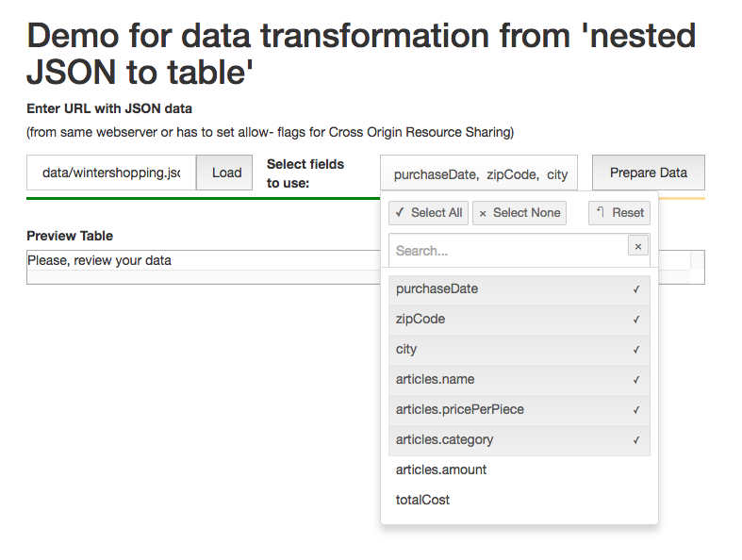This screenshot has width=742, height=560.
Task: Click checkmark beside articles.pricePerPiece
Action: coord(636,410)
